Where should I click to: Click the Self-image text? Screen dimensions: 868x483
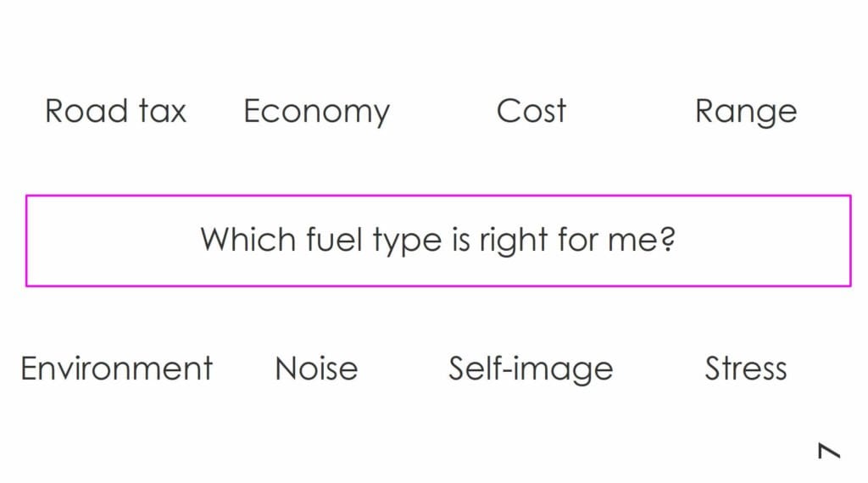tap(531, 369)
